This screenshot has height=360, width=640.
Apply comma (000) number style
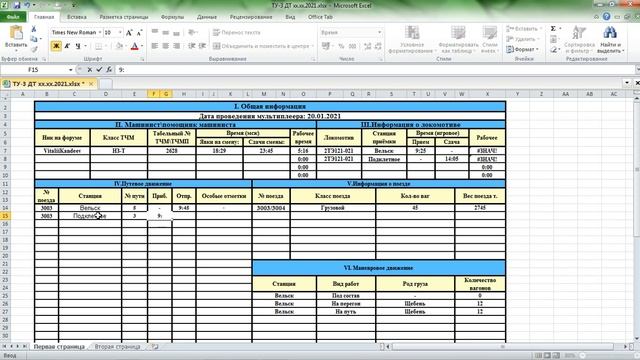click(352, 46)
